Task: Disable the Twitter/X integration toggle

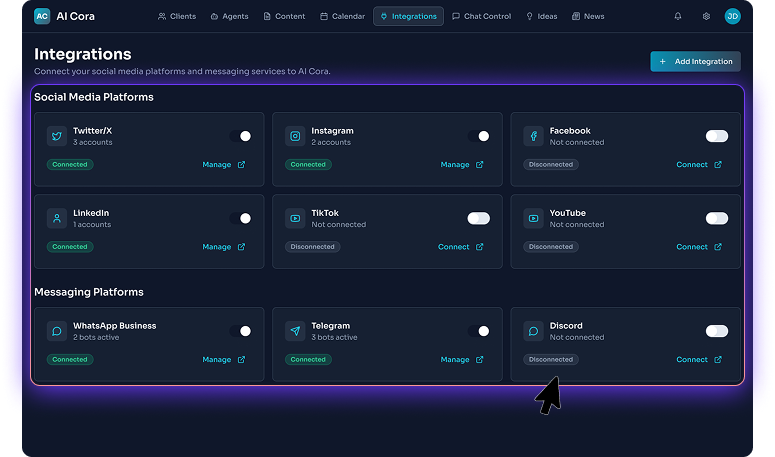Action: (240, 136)
